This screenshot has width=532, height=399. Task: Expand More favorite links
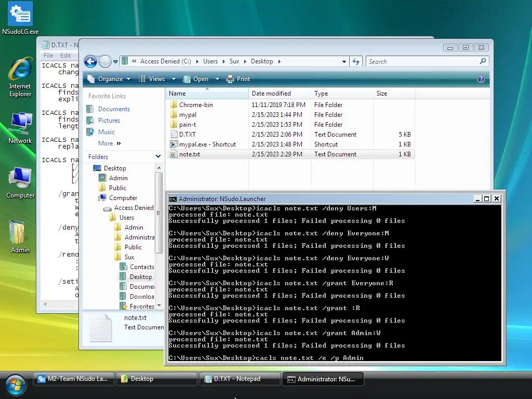pyautogui.click(x=109, y=143)
